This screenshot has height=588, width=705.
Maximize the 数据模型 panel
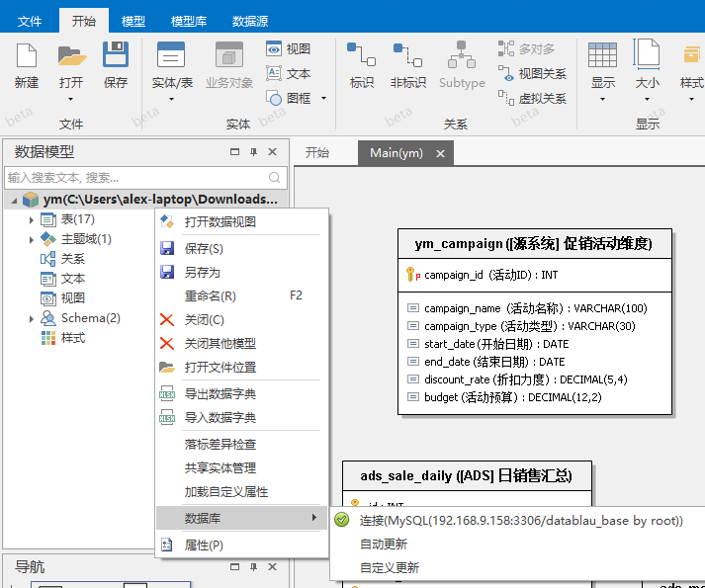point(234,152)
